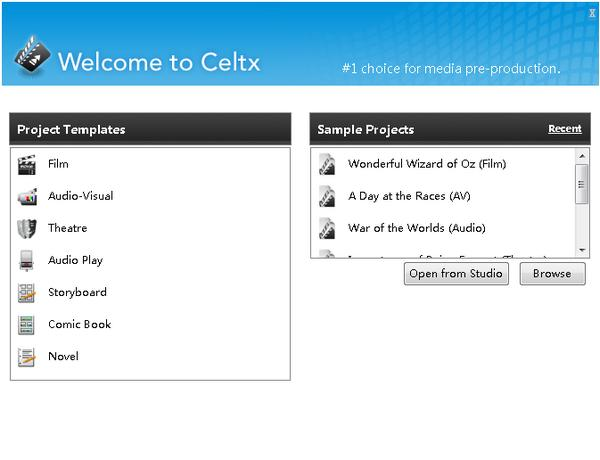Click the Storyboard template icon

26,293
